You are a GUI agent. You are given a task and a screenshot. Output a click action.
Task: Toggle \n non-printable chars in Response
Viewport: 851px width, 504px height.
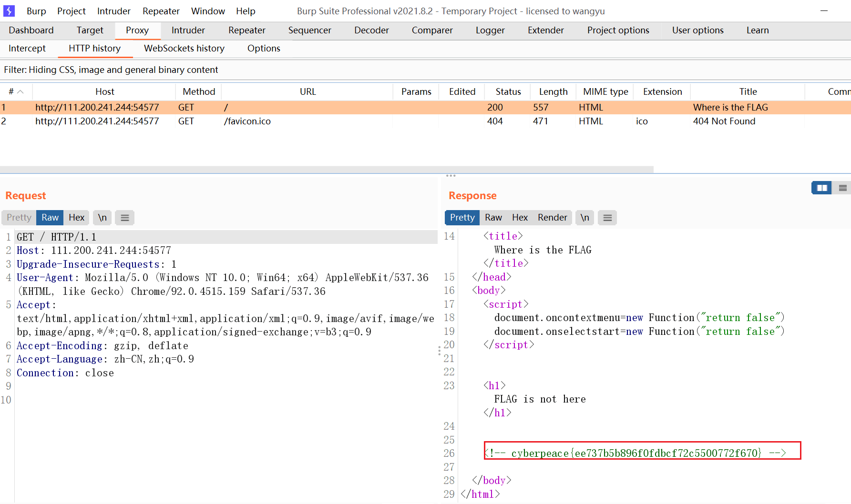coord(585,218)
